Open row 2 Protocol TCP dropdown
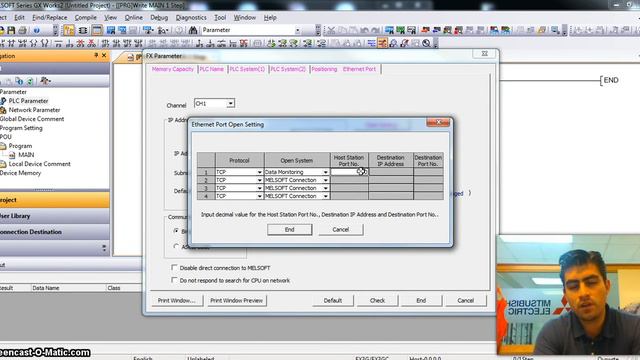 coord(259,180)
